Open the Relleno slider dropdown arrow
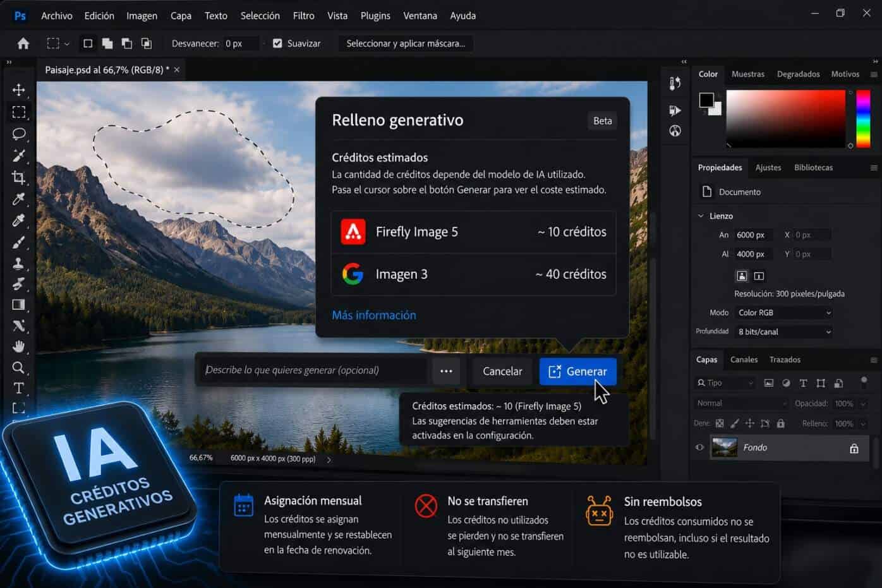The height and width of the screenshot is (588, 882). pos(863,424)
